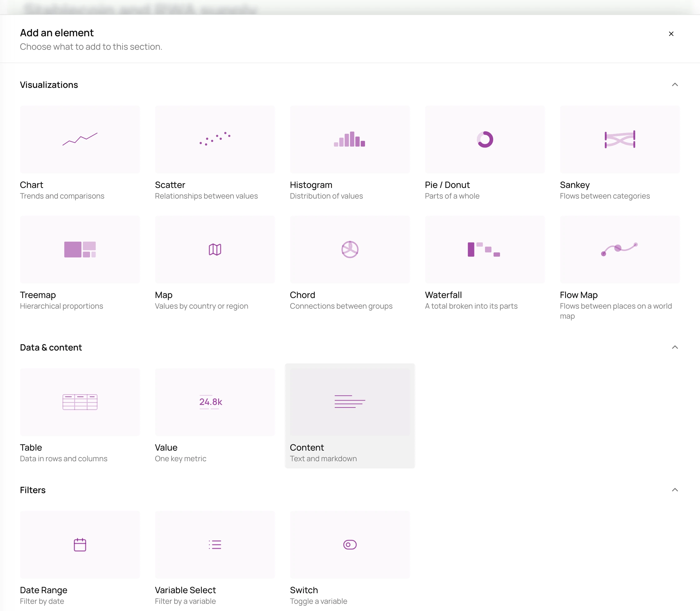
Task: Select the Value 24.8k metric icon
Action: pyautogui.click(x=211, y=402)
